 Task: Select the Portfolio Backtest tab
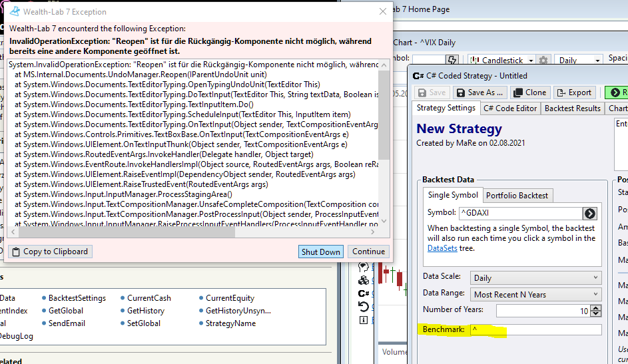point(517,196)
